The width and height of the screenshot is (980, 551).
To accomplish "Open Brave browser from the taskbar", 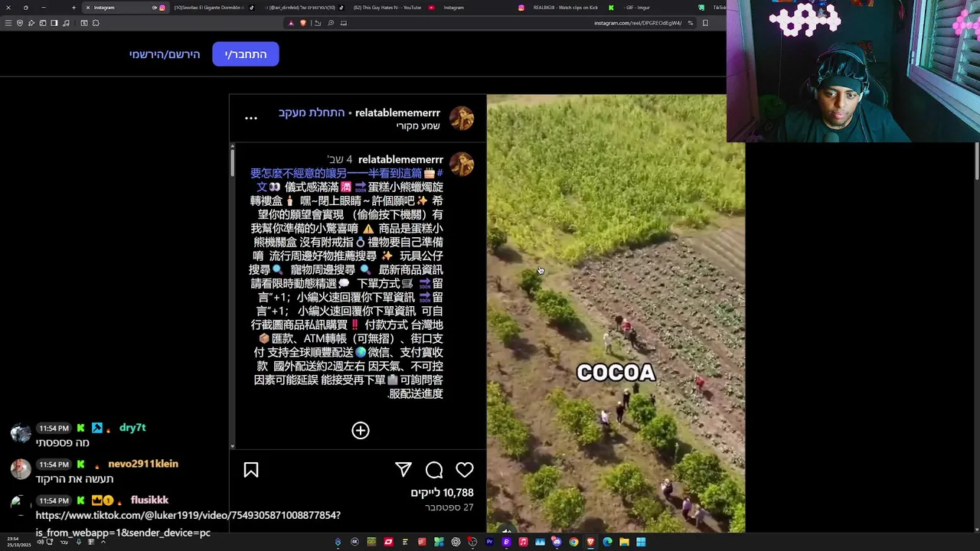I will (x=590, y=542).
